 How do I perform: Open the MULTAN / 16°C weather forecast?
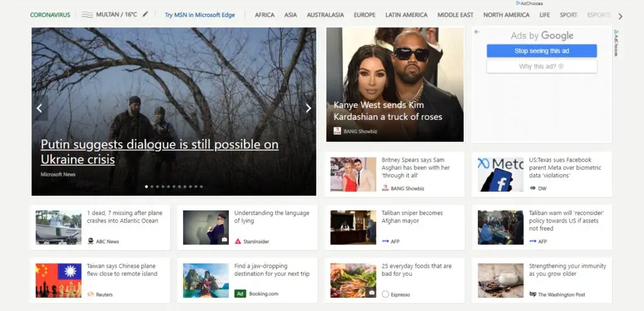(116, 14)
